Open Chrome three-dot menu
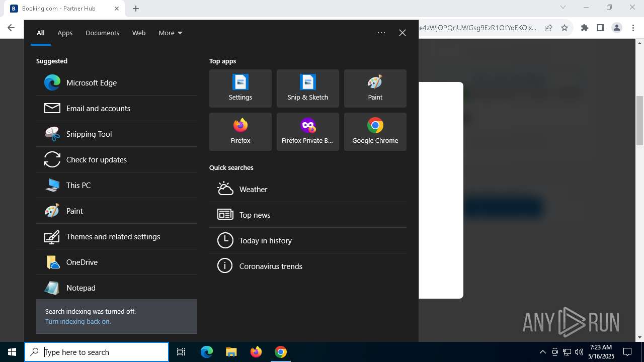This screenshot has height=362, width=644. [x=633, y=28]
